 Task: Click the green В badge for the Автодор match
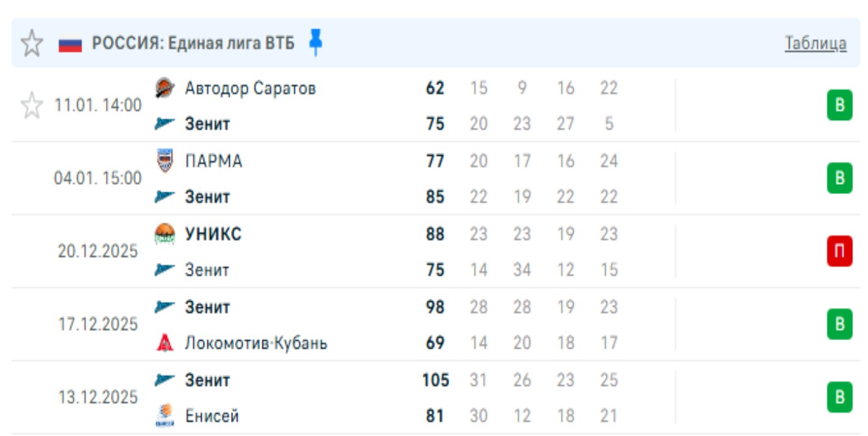click(839, 106)
